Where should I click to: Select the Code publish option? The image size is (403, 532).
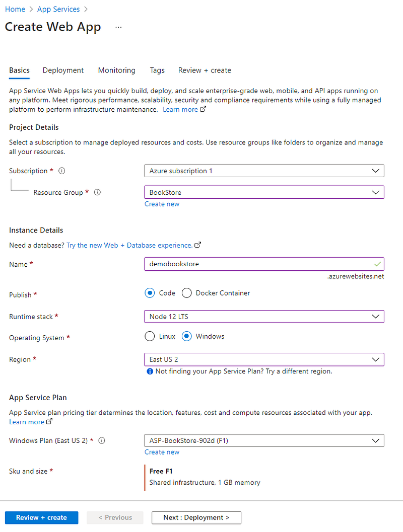pos(150,293)
